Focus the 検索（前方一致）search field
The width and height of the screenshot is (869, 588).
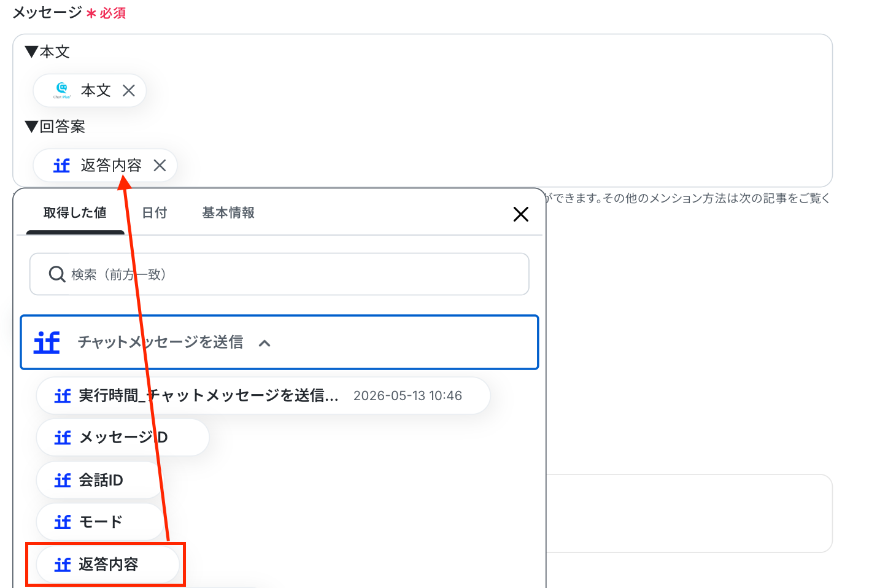coord(279,274)
